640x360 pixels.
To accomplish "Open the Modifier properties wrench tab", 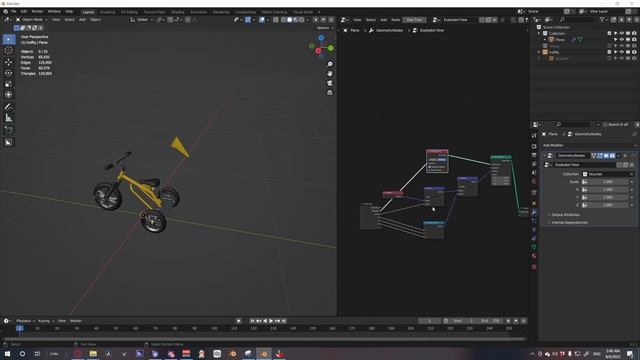I will pyautogui.click(x=534, y=212).
